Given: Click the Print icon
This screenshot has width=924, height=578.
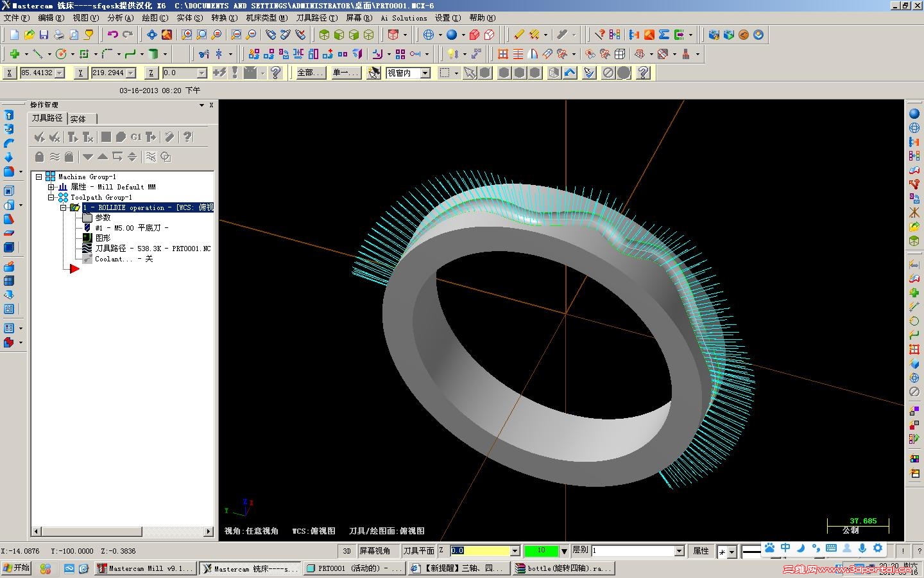Looking at the screenshot, I should pyautogui.click(x=59, y=35).
